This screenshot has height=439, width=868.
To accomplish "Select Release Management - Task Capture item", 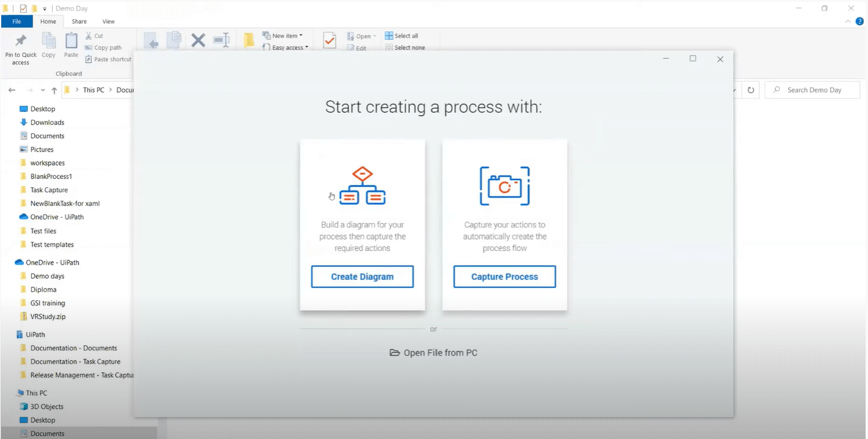I will tap(82, 376).
